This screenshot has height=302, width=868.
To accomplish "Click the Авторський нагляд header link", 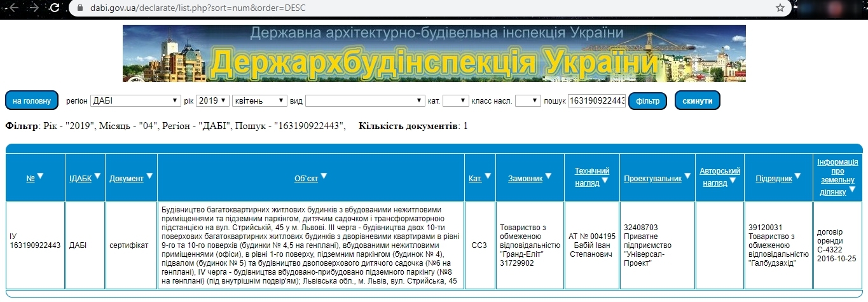I will [x=720, y=175].
